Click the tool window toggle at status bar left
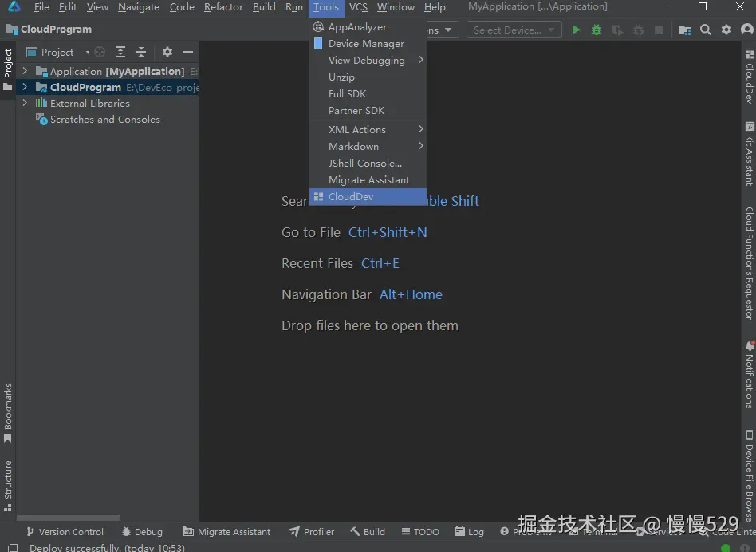Image resolution: width=756 pixels, height=552 pixels. (x=13, y=548)
